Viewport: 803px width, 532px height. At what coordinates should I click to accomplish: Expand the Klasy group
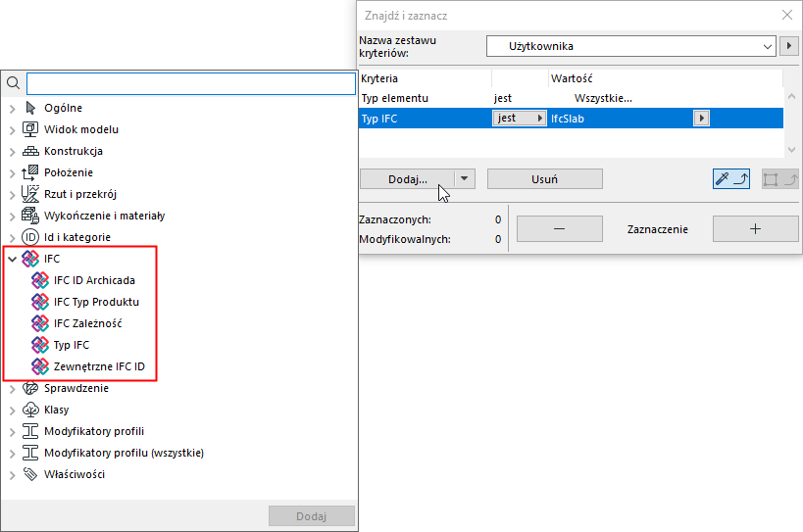pos(13,411)
